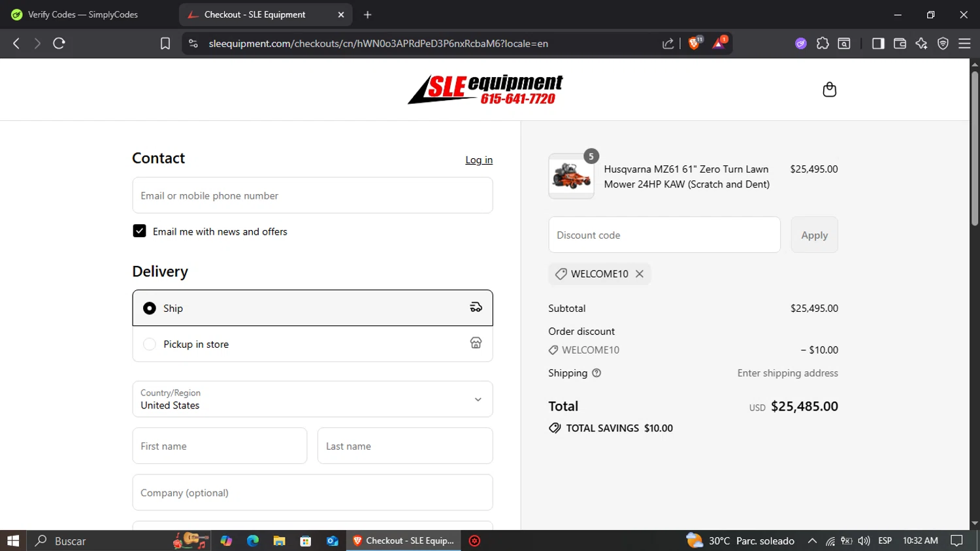Viewport: 980px width, 551px height.
Task: Click the Copilot icon in taskbar
Action: [x=226, y=541]
